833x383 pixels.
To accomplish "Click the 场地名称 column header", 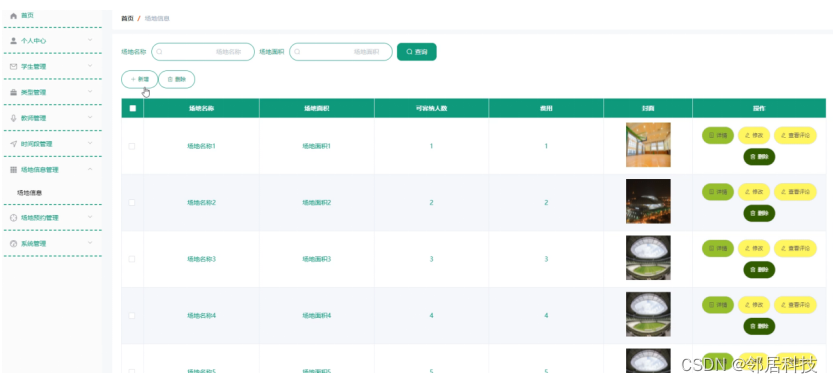I will tap(201, 108).
